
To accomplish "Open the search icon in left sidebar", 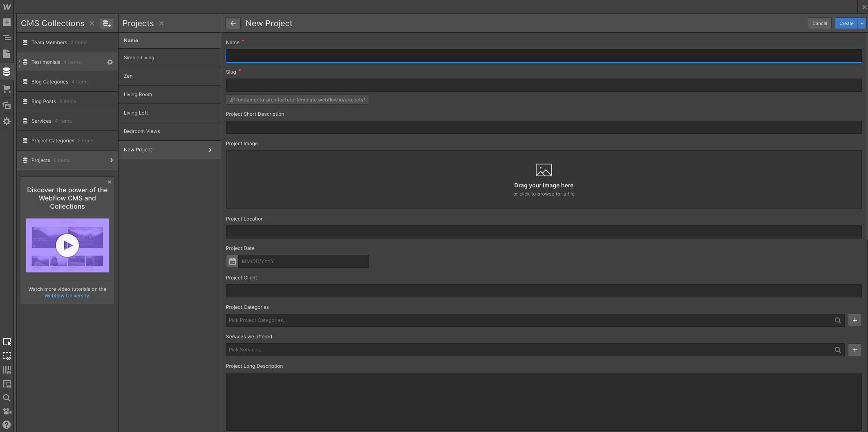I will click(7, 398).
